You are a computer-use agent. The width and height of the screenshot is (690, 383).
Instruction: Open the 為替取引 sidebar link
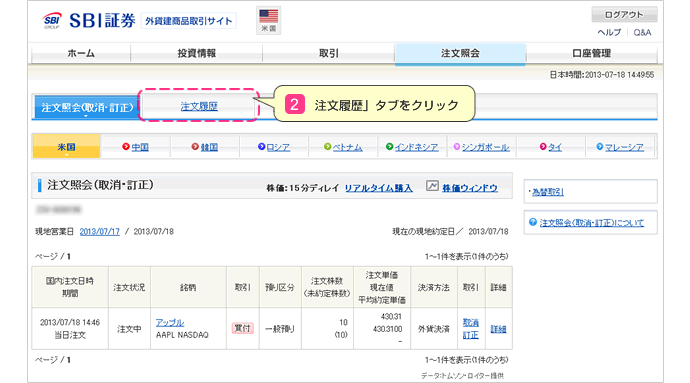click(548, 192)
